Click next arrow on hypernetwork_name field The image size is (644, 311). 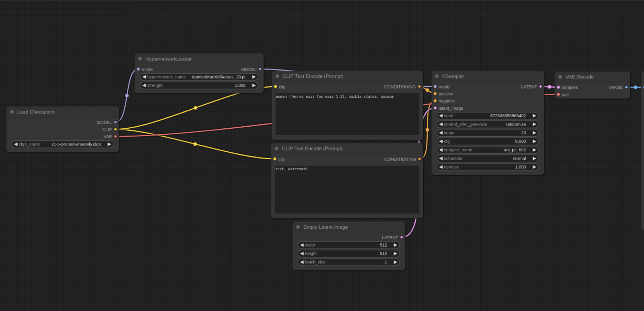pyautogui.click(x=254, y=77)
